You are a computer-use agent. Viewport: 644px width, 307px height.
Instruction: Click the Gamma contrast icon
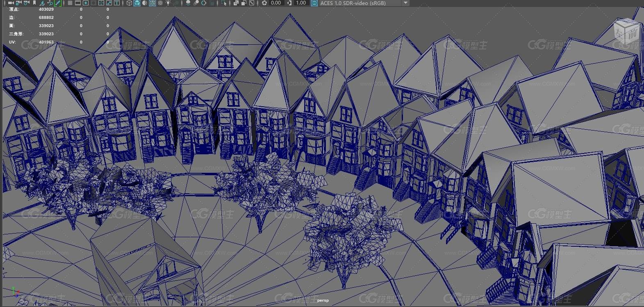click(x=289, y=3)
